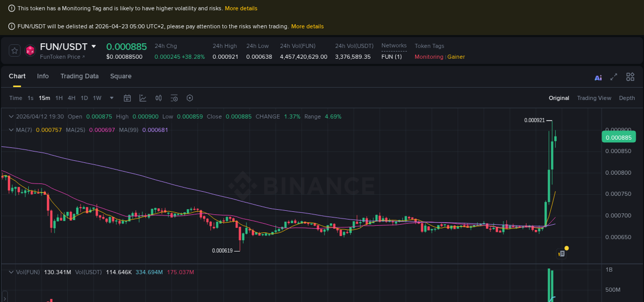Switch to the Trading Data tab
Image resolution: width=644 pixels, height=302 pixels.
pyautogui.click(x=79, y=76)
